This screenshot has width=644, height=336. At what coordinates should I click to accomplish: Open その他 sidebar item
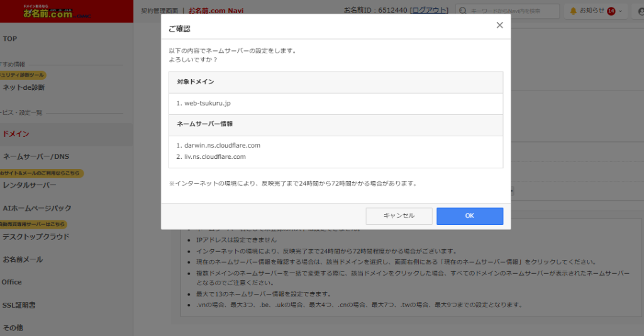click(x=13, y=328)
